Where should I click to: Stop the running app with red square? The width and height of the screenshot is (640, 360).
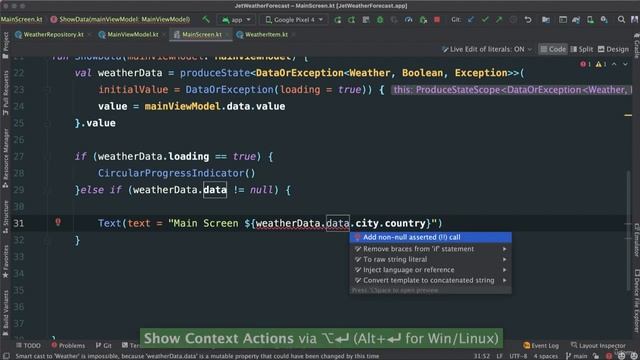pyautogui.click(x=437, y=20)
